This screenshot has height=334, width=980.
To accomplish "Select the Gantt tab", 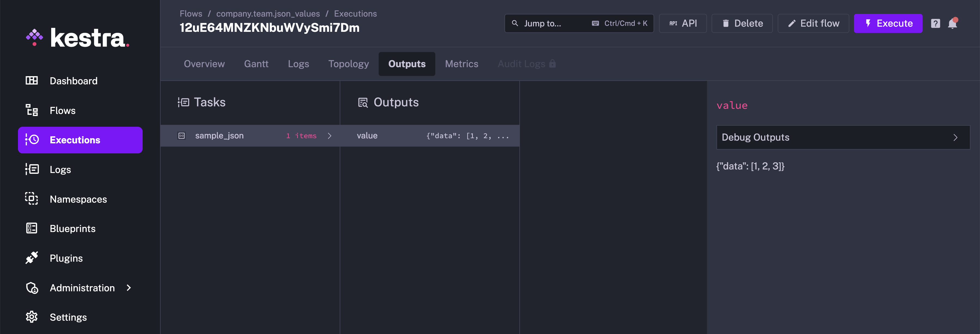I will point(256,64).
